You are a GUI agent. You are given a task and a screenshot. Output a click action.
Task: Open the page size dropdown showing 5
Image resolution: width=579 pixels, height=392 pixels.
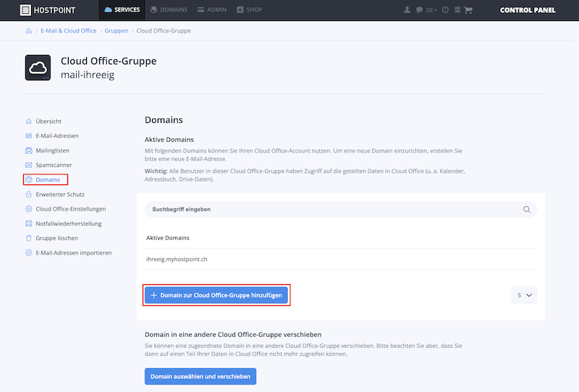524,295
